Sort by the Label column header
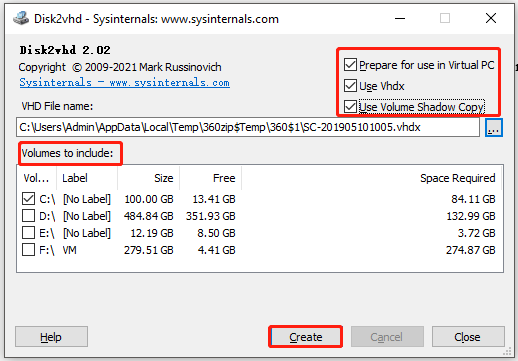Image resolution: width=518 pixels, height=361 pixels. (87, 178)
